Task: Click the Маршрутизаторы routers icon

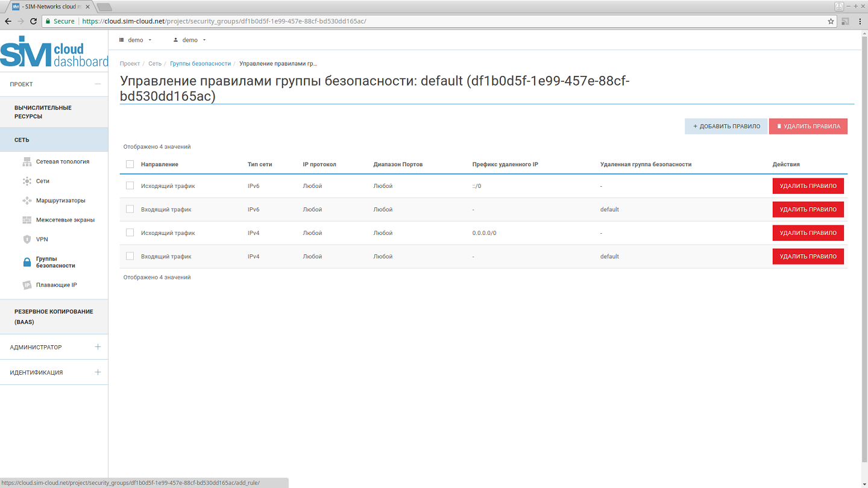Action: coord(27,201)
